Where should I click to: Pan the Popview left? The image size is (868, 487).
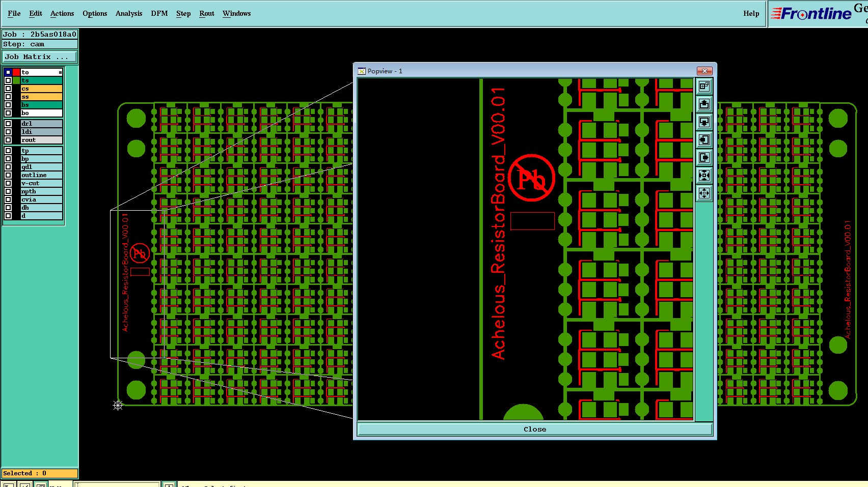point(704,140)
